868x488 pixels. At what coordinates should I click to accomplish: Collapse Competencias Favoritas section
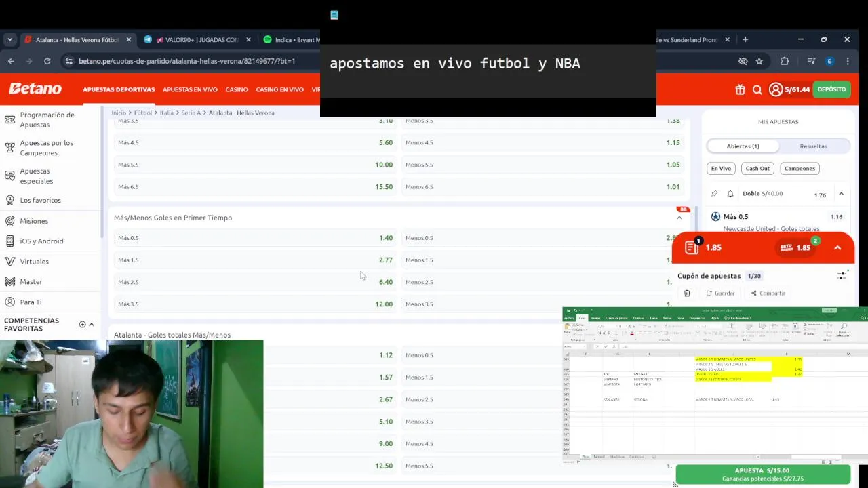(x=92, y=325)
